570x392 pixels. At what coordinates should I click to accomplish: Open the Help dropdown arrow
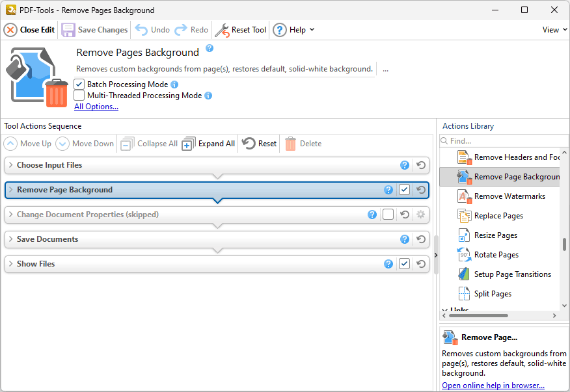312,30
